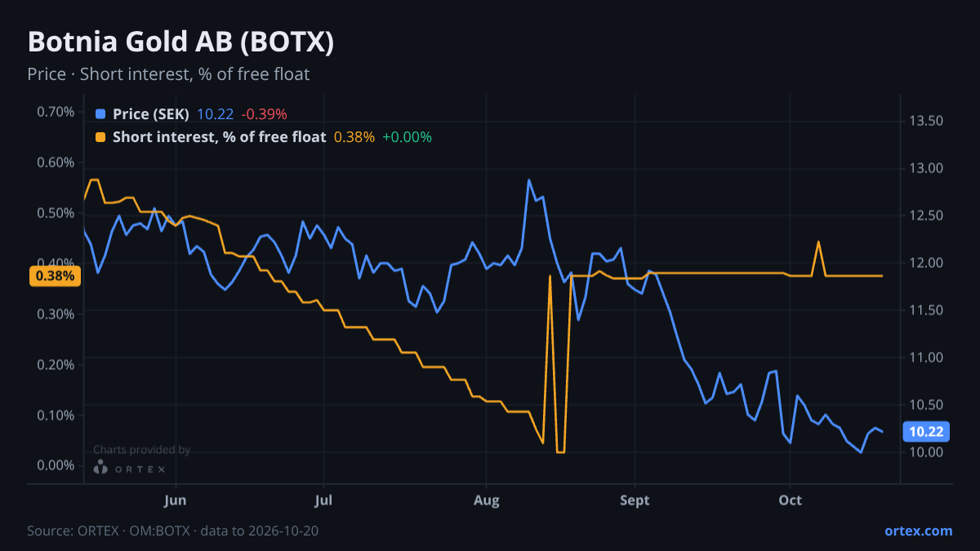Click the 0.60% left axis label
Image resolution: width=980 pixels, height=551 pixels.
point(56,162)
